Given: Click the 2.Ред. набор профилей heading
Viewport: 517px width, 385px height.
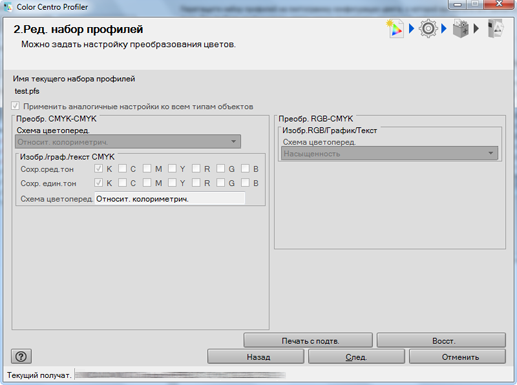Looking at the screenshot, I should coord(78,29).
